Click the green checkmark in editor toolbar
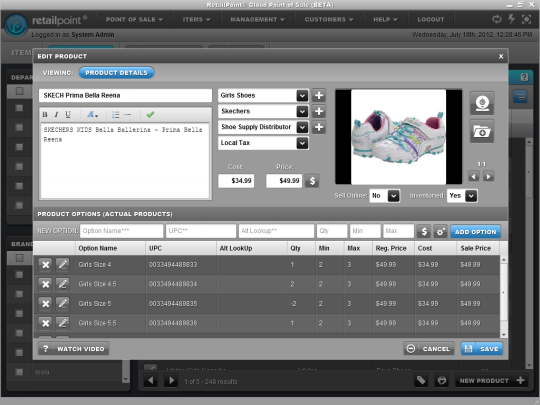This screenshot has height=405, width=540. pos(150,115)
